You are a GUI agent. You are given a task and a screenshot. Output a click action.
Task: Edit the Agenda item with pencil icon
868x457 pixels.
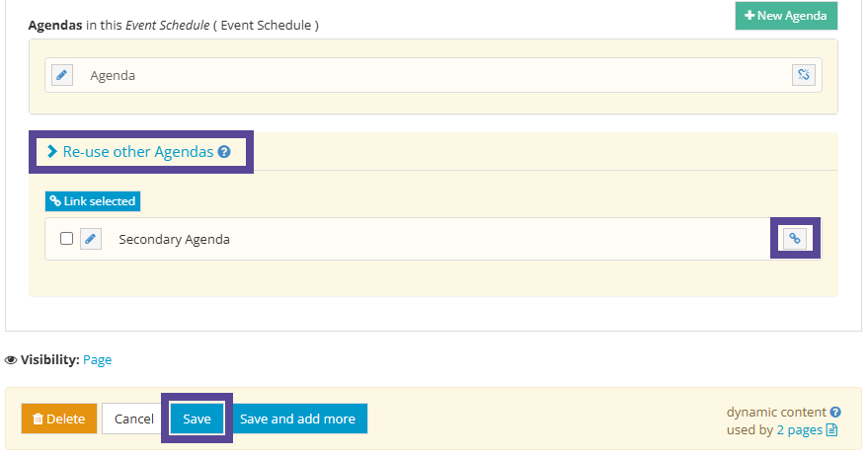[x=62, y=75]
